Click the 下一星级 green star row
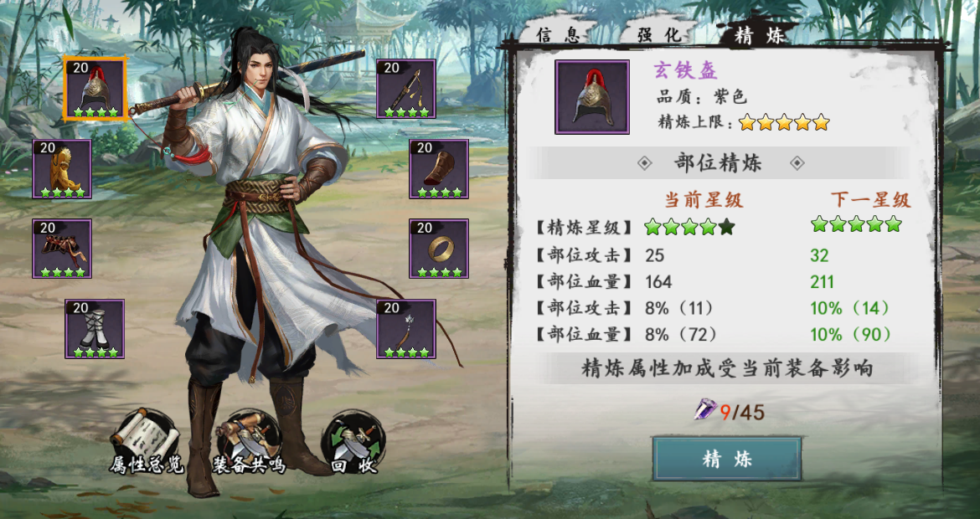Screen dimensions: 980x519 pyautogui.click(x=856, y=224)
